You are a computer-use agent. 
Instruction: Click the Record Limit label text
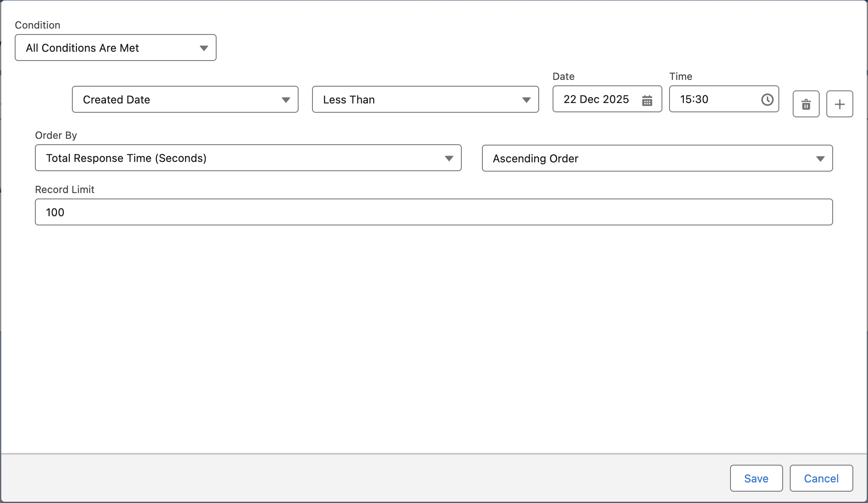click(x=65, y=190)
